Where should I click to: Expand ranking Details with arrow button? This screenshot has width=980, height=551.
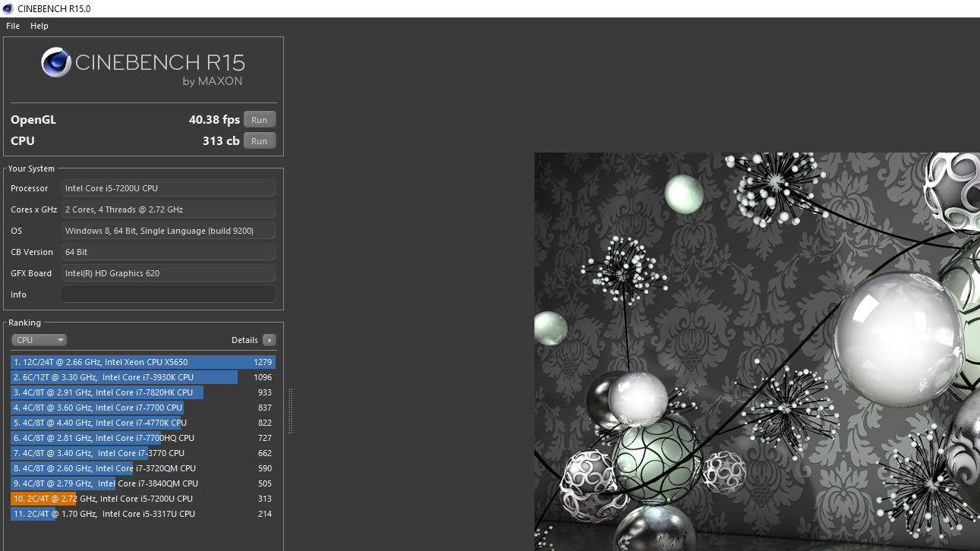click(x=269, y=340)
